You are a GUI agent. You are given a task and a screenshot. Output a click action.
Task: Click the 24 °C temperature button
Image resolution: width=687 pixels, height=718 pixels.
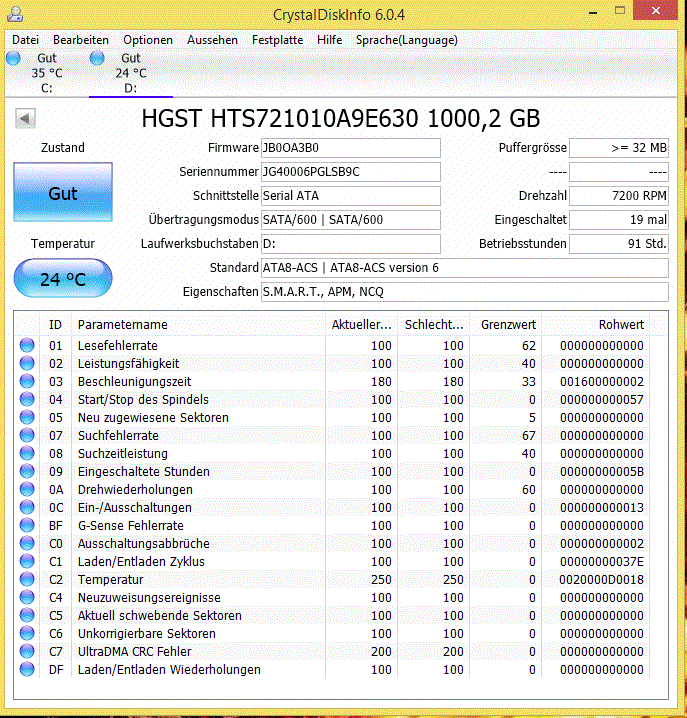click(63, 278)
